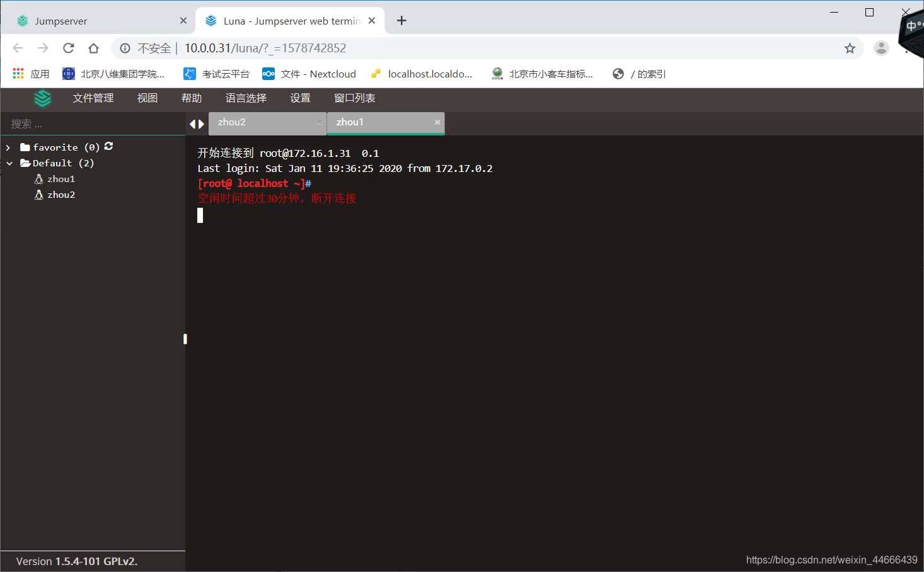Open the 视图 menu
This screenshot has width=924, height=572.
(x=147, y=98)
